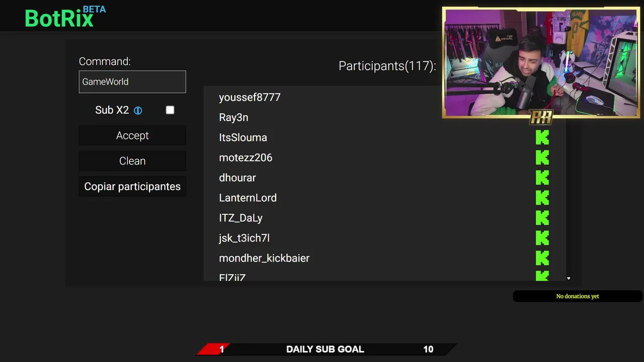Click the Kick icon beside ITZ_DaLy
The width and height of the screenshot is (644, 362).
[542, 218]
